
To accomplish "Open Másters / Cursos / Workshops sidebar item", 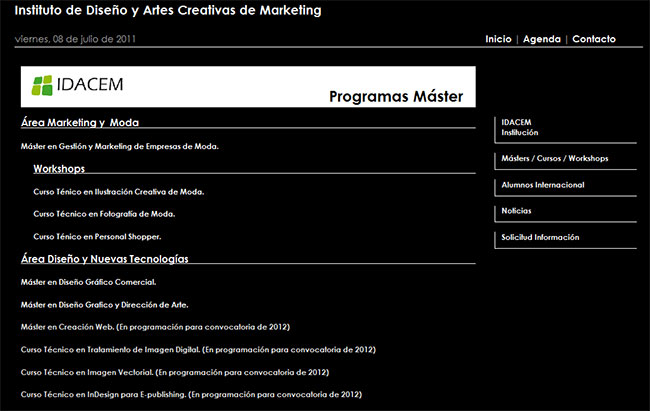I will click(554, 158).
